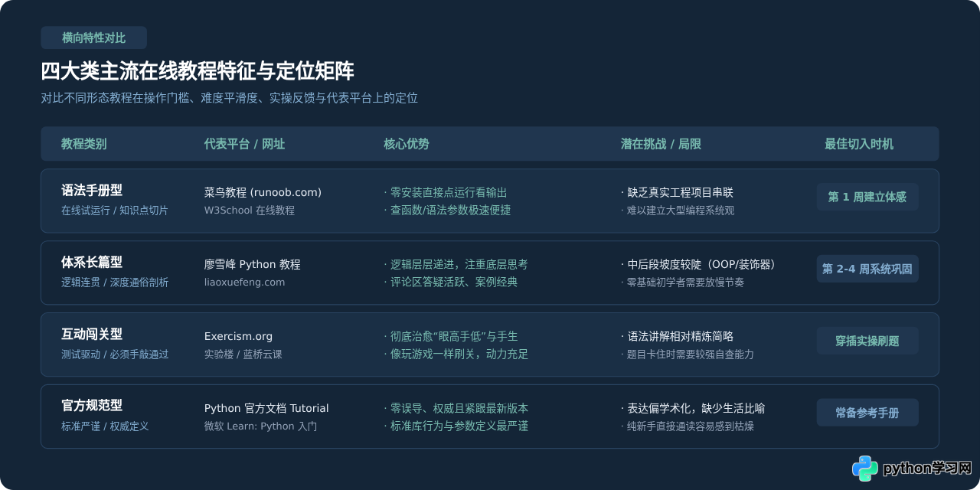The width and height of the screenshot is (980, 490).
Task: Open the Exercism.org entry
Action: 238,336
